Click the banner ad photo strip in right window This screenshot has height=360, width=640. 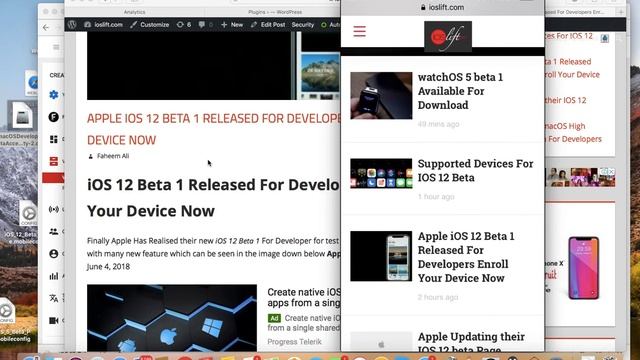(580, 177)
